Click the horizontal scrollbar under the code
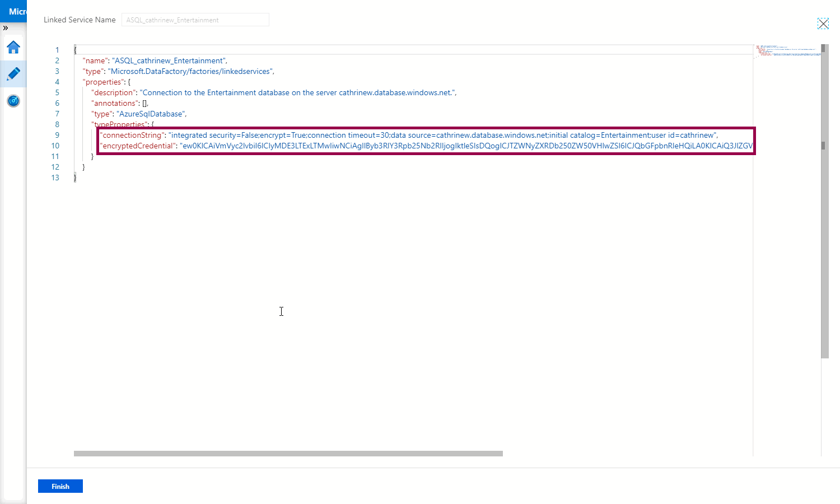This screenshot has width=840, height=504. tap(288, 454)
